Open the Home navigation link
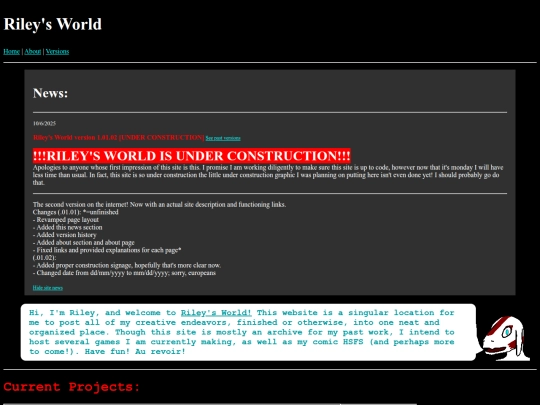The image size is (540, 405). pos(11,52)
